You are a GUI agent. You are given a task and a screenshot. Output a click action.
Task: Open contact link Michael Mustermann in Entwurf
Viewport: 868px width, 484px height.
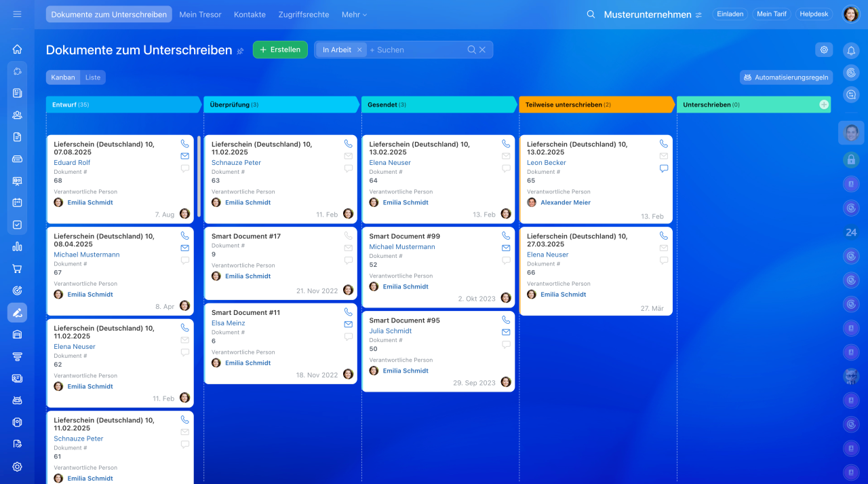[x=87, y=255]
